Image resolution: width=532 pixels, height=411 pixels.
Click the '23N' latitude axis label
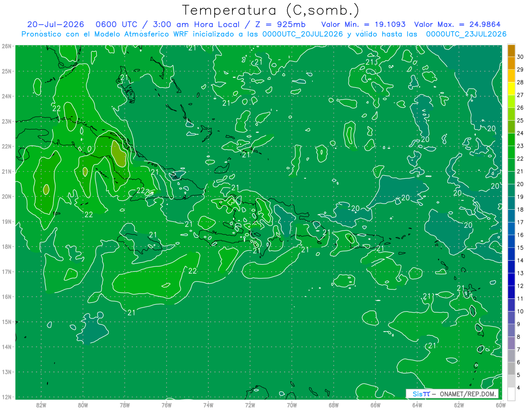pyautogui.click(x=7, y=121)
